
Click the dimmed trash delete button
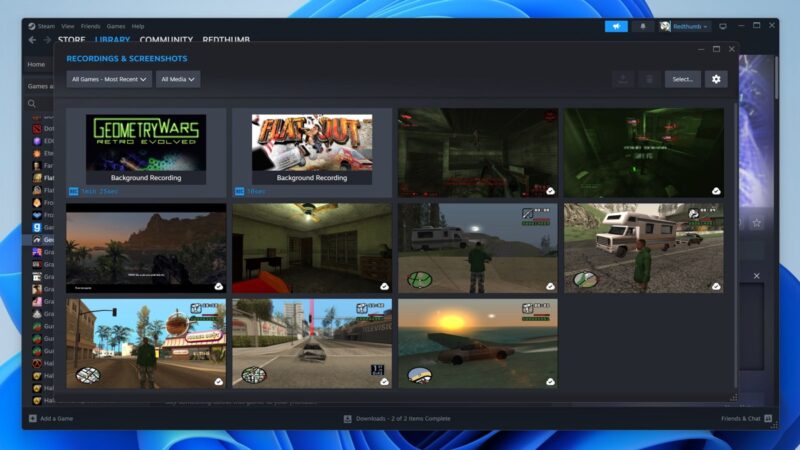649,79
